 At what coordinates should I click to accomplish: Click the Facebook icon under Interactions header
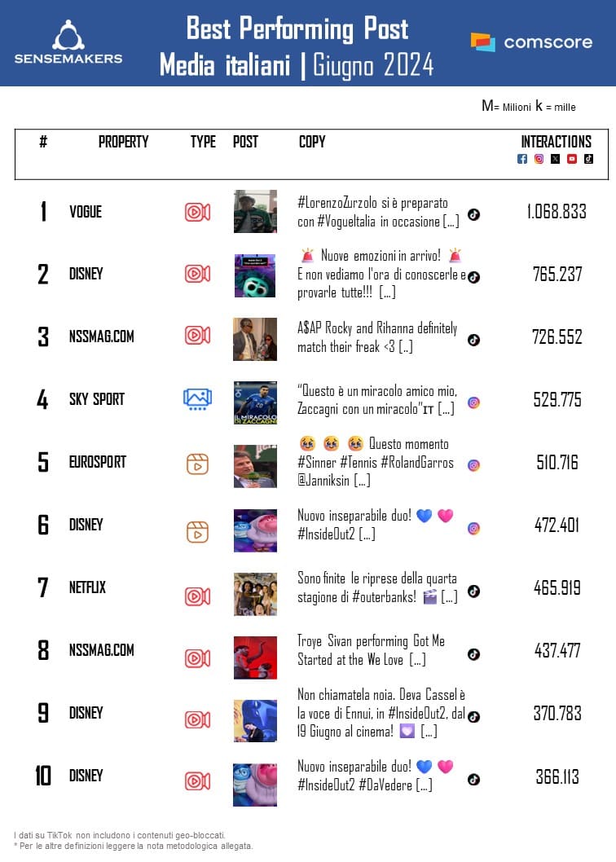pos(522,159)
